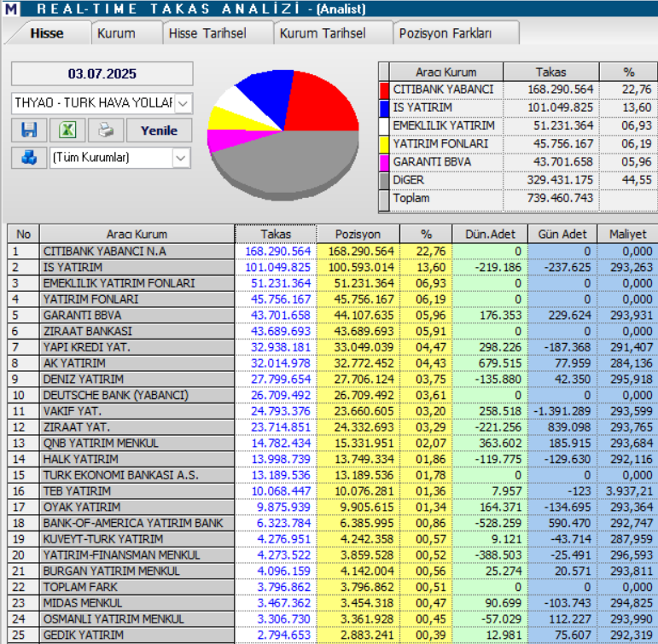Click yellow swatch for YATIRIM FONLARI

click(384, 144)
